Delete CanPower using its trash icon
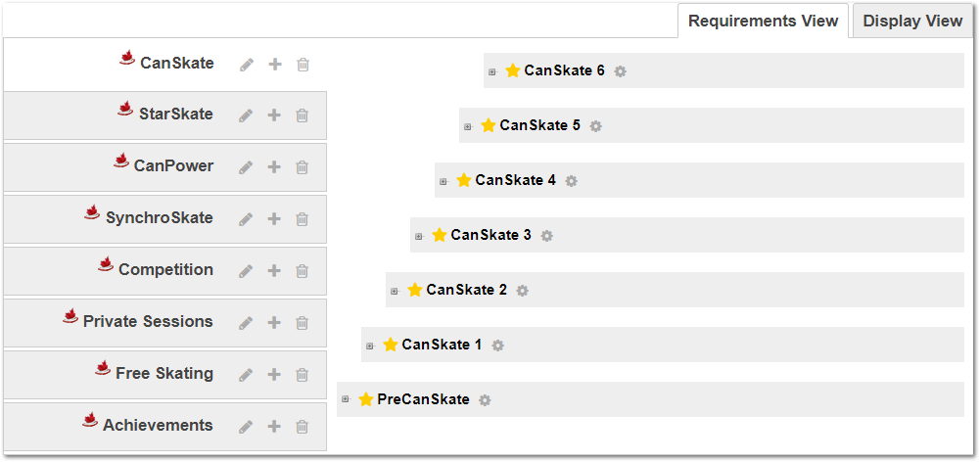980x462 pixels. 303,167
